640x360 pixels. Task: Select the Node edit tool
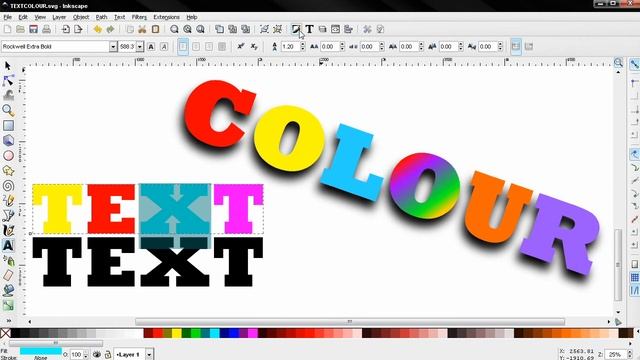tap(8, 80)
